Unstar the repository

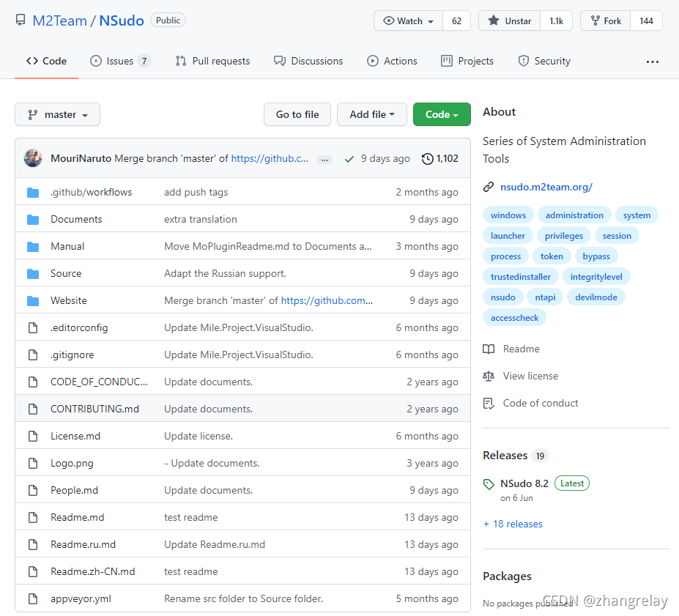click(x=510, y=21)
